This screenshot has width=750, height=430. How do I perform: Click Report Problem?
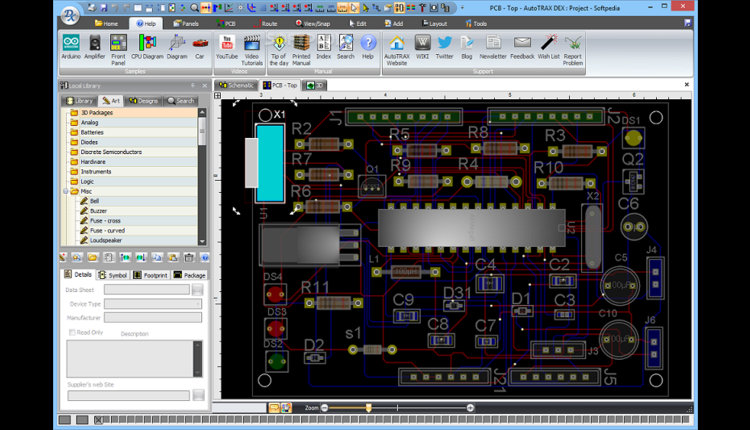click(x=573, y=50)
